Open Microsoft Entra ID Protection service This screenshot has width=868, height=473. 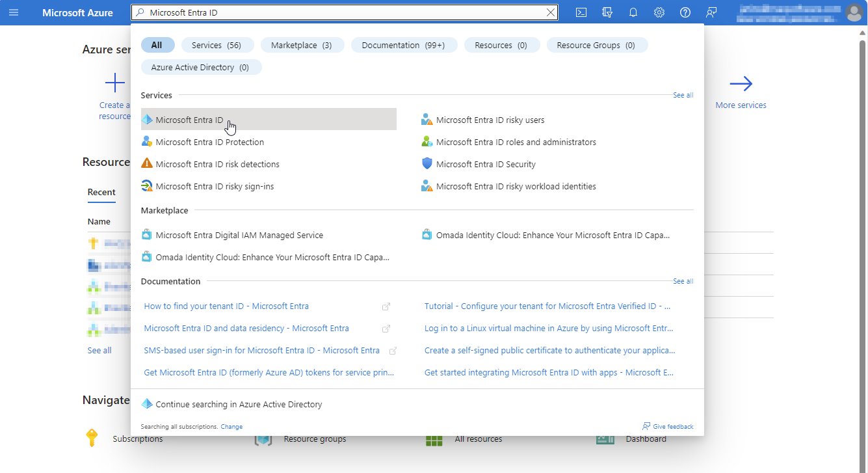(x=209, y=142)
